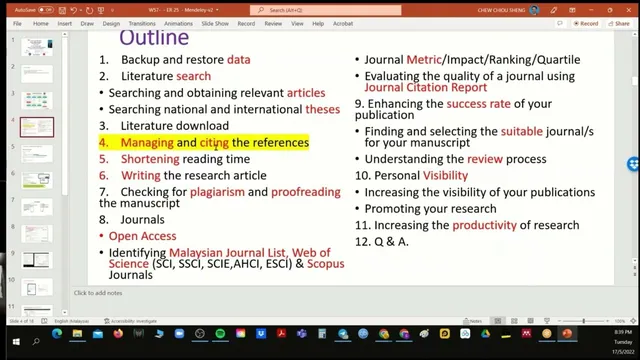This screenshot has height=360, width=640.
Task: Switch to Reading View icon
Action: [530, 321]
